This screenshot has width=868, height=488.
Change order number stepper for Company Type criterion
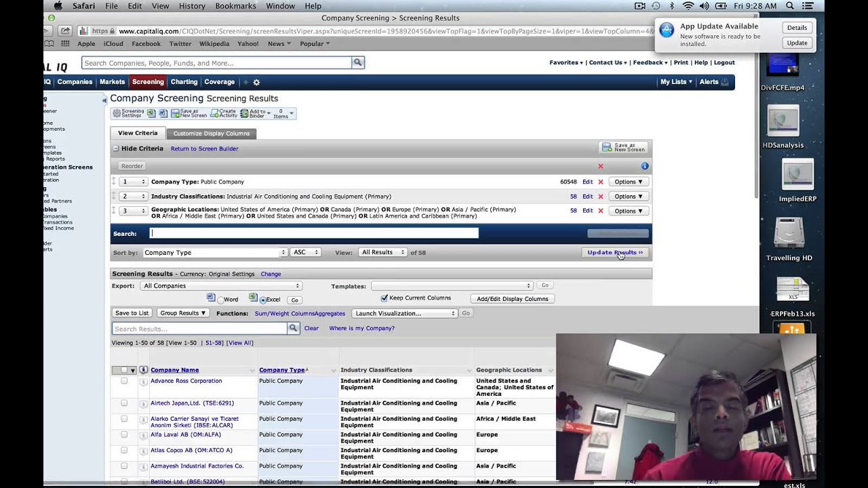[x=134, y=182]
